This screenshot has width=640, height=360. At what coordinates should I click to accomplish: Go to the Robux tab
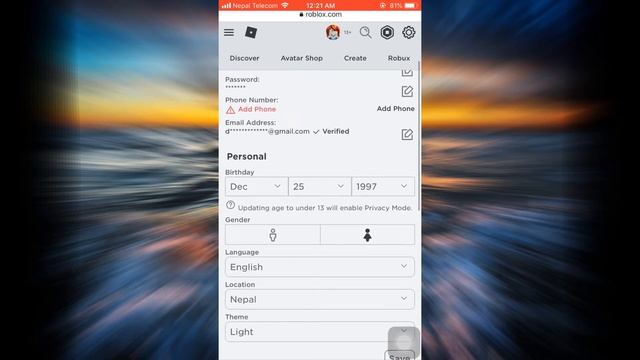point(399,58)
